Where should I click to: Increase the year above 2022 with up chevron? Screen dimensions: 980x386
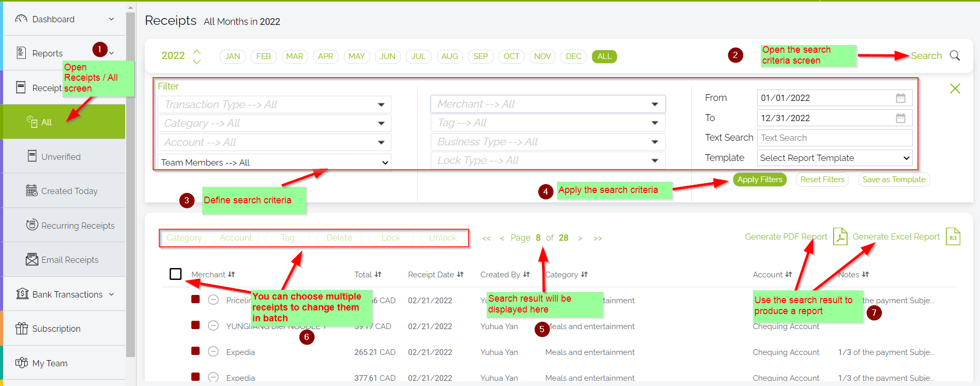point(197,51)
